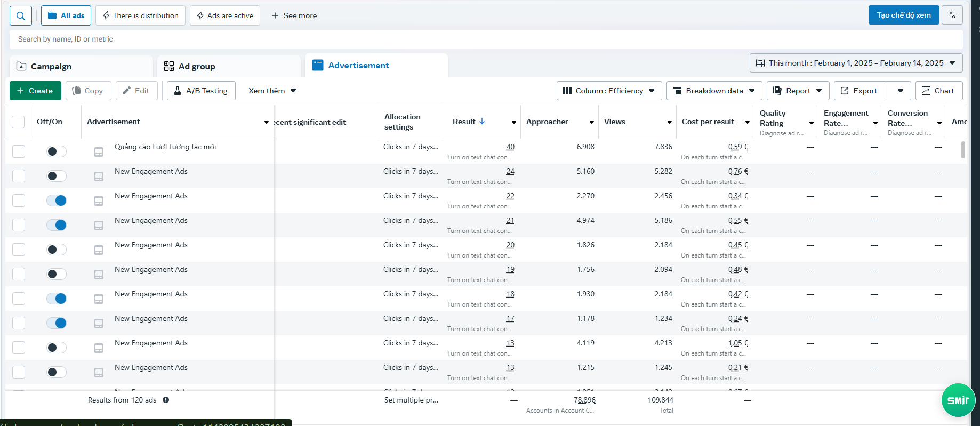Image resolution: width=980 pixels, height=426 pixels.
Task: Click the Export button
Action: pyautogui.click(x=859, y=91)
